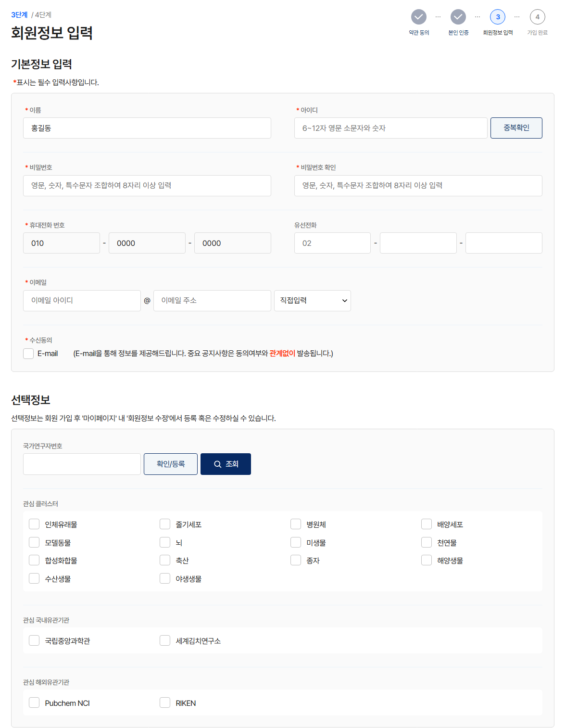Image resolution: width=565 pixels, height=728 pixels.
Task: Check the 미생물 checkbox
Action: click(x=296, y=542)
